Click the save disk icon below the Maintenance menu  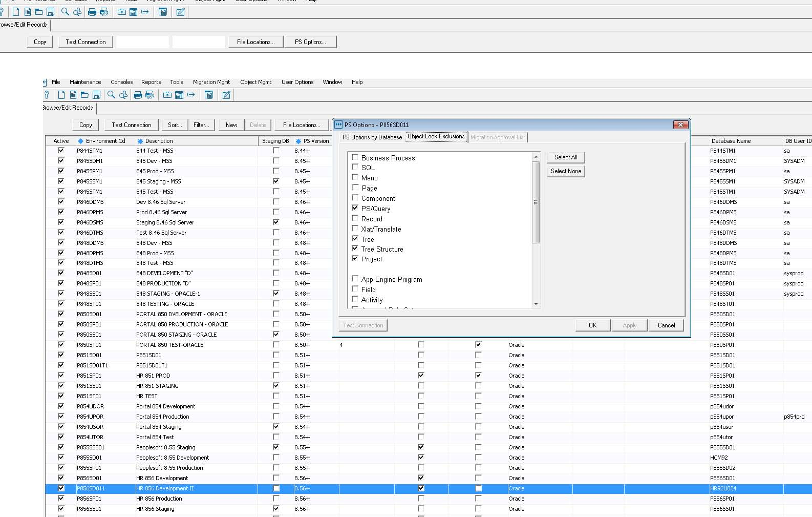(96, 95)
